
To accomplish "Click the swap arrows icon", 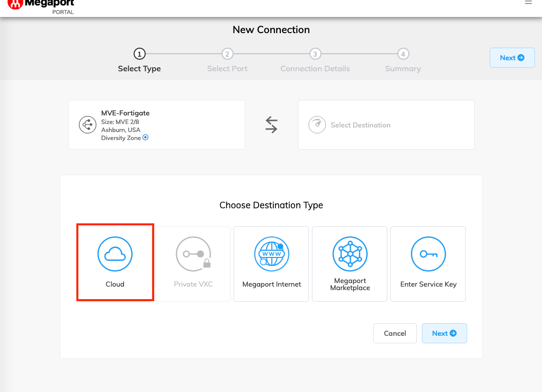I will (x=271, y=124).
